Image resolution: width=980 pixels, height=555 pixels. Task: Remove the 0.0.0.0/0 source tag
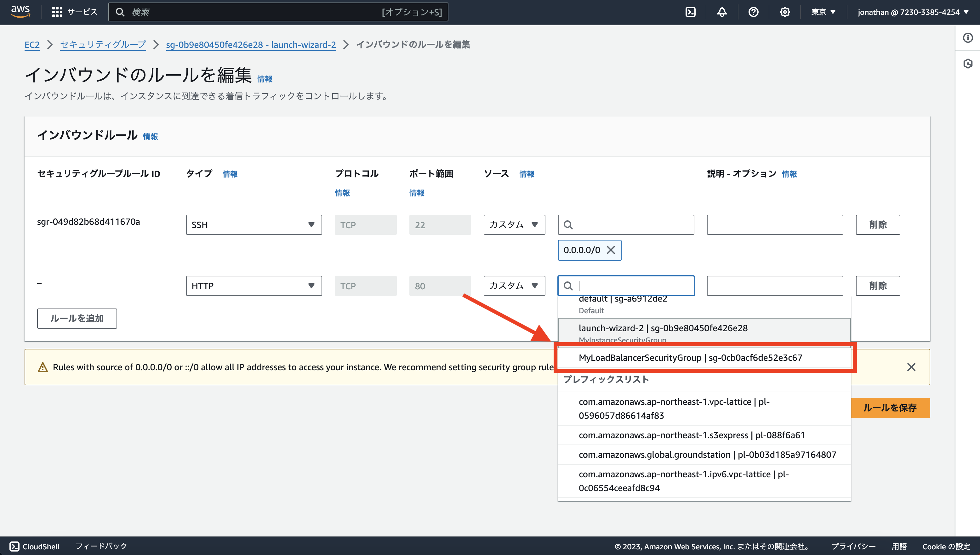pyautogui.click(x=611, y=250)
